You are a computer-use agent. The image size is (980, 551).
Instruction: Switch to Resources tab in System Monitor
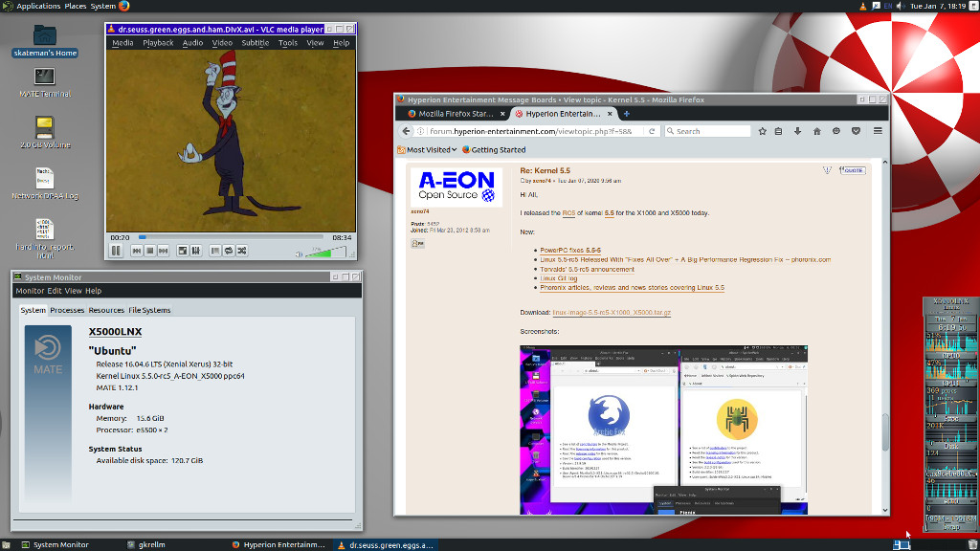pyautogui.click(x=106, y=310)
